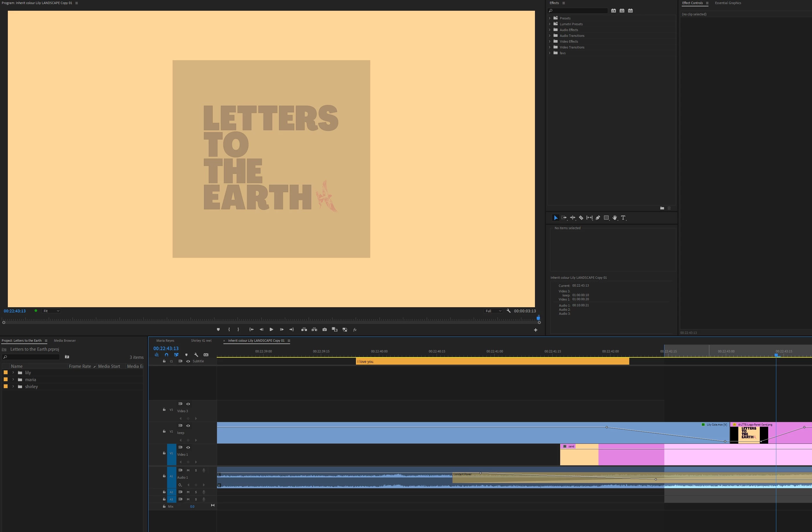Select the Type tool
Viewport: 812px width, 532px height.
[x=623, y=218]
